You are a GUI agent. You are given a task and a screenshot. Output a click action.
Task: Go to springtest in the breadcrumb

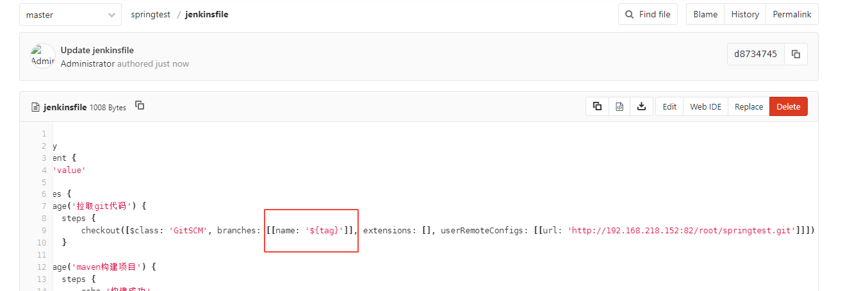click(151, 14)
